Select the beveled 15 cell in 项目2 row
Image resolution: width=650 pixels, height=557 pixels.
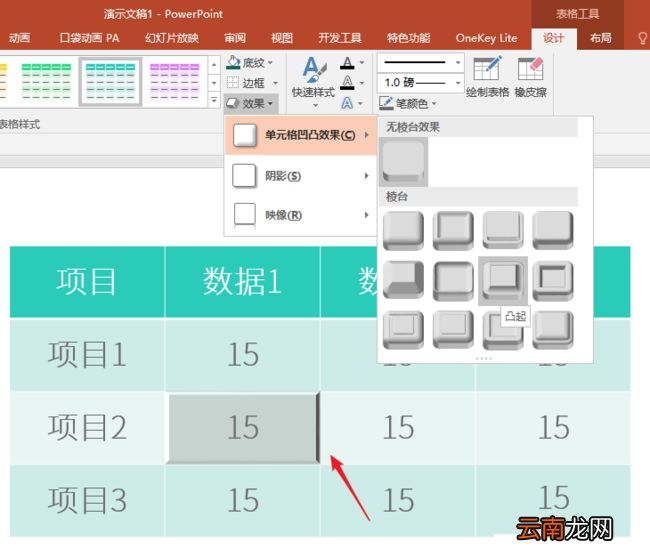pyautogui.click(x=243, y=428)
